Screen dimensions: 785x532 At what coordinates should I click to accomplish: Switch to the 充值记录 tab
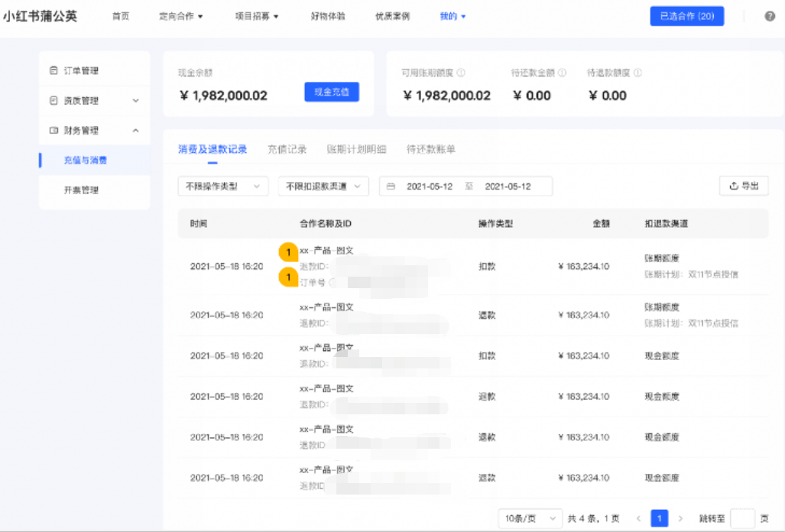(287, 149)
